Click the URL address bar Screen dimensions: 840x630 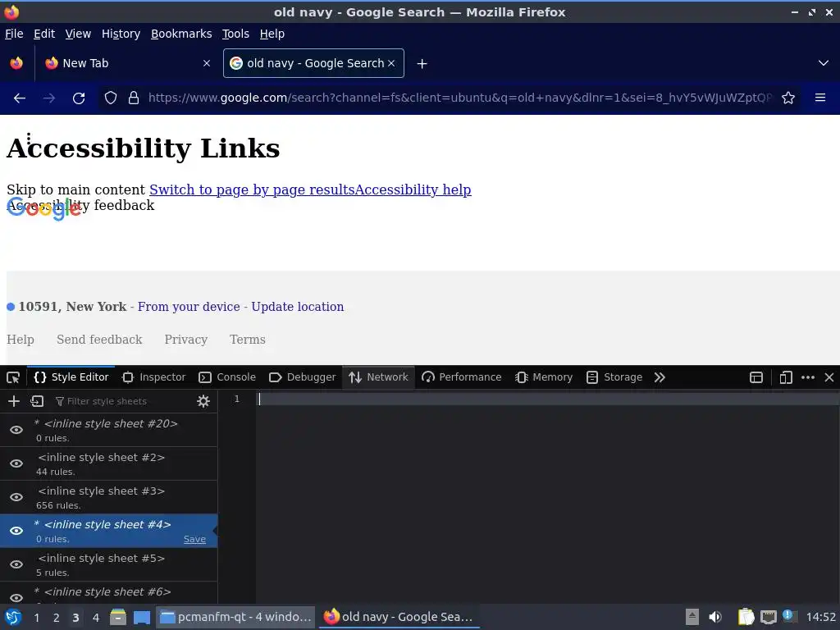[459, 98]
